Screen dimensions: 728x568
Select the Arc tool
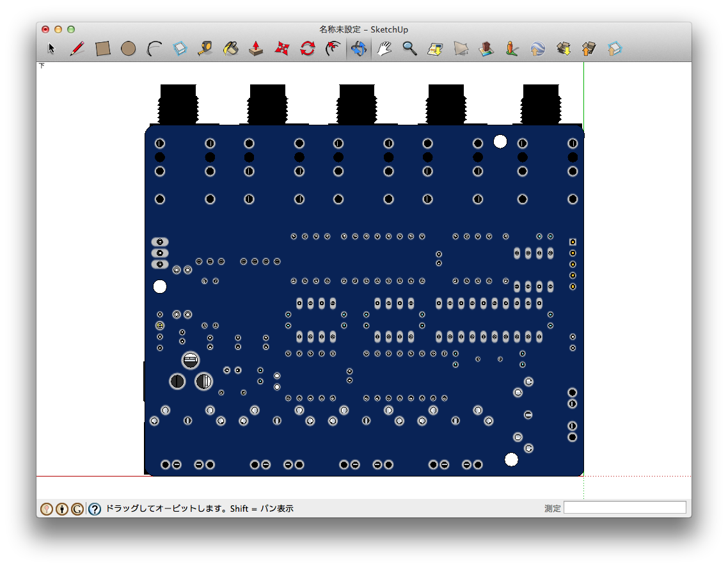pyautogui.click(x=154, y=49)
